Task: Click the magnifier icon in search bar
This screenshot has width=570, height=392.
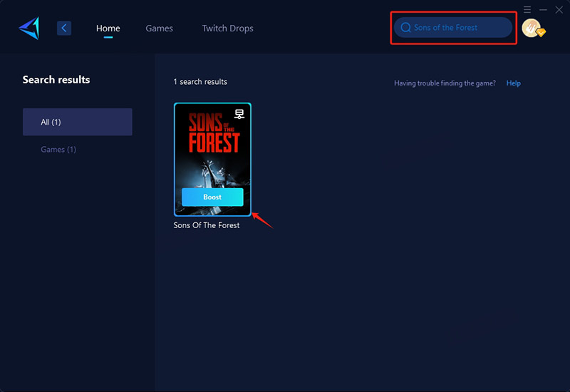Action: (405, 28)
